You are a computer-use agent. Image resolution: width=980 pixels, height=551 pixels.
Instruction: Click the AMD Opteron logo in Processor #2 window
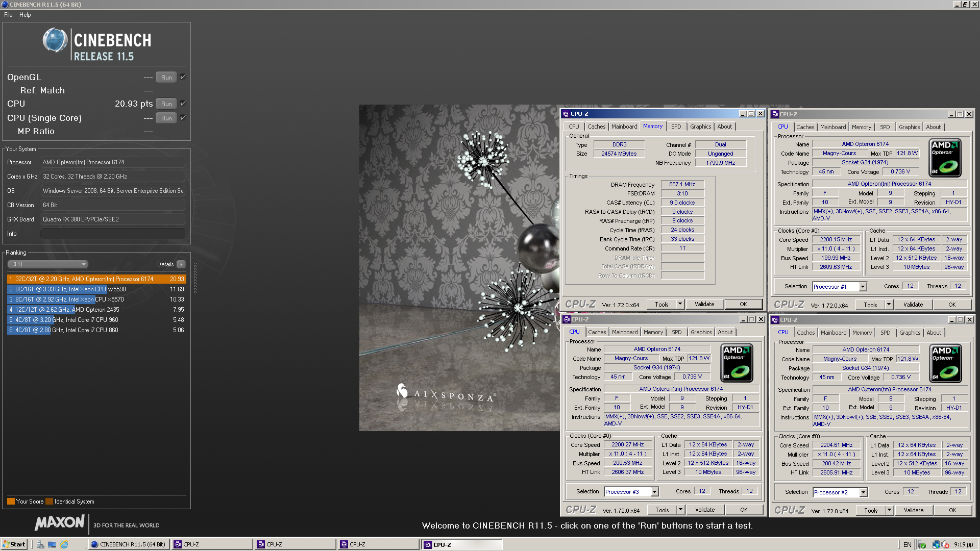click(x=945, y=364)
